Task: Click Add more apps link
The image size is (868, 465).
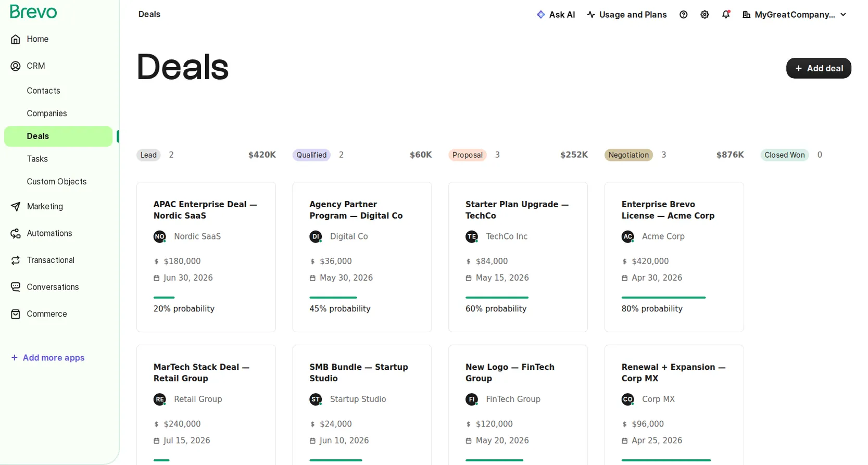Action: [48, 358]
